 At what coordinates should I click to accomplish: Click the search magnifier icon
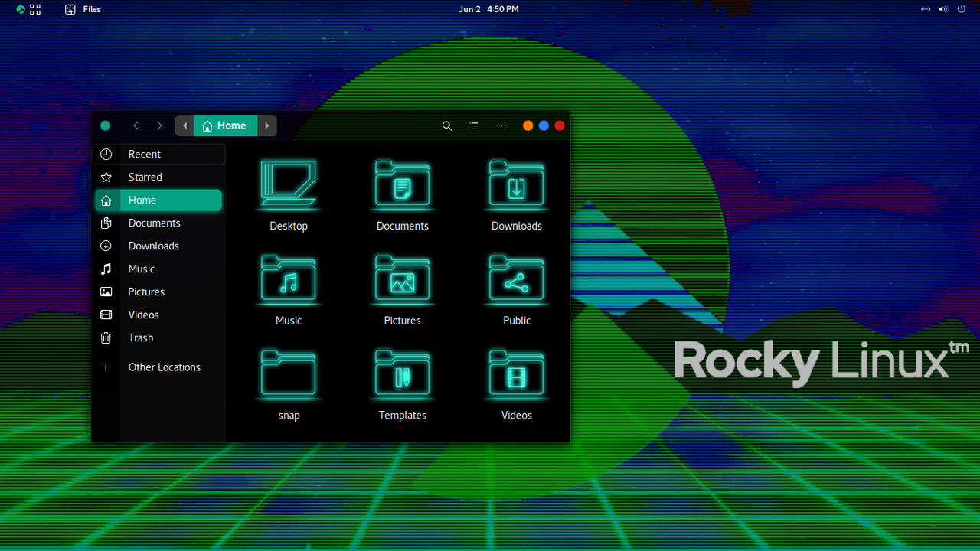click(x=447, y=126)
